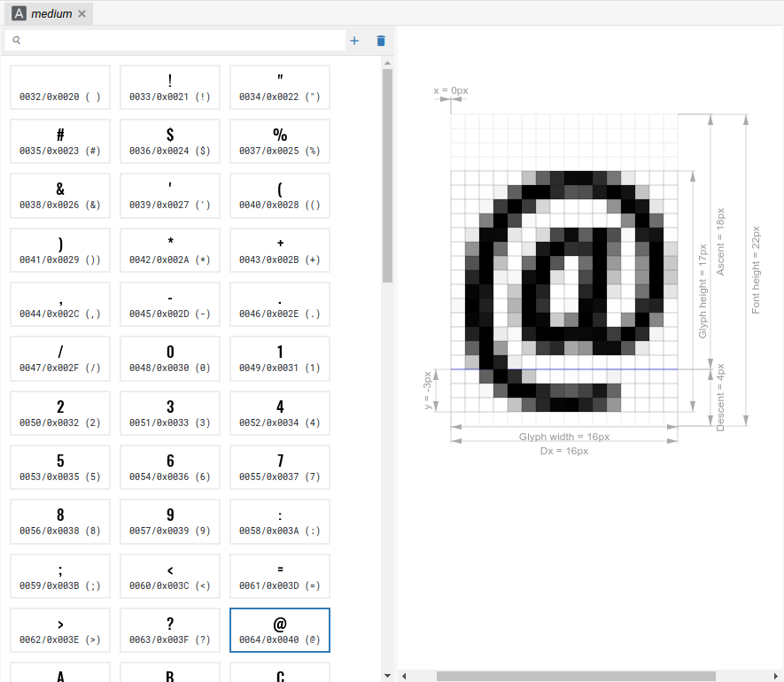Image resolution: width=784 pixels, height=682 pixels.
Task: Select the left parenthesis glyph 0040/0x0028
Action: [x=280, y=196]
